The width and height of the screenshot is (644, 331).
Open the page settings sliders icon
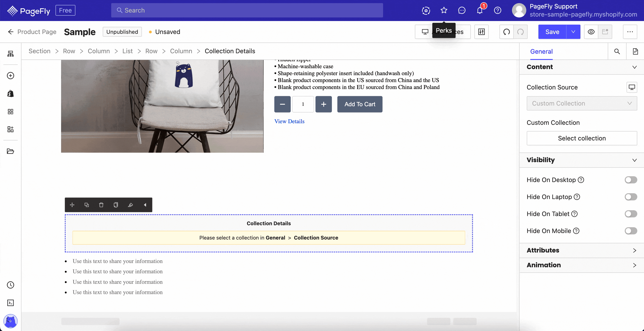pos(482,32)
